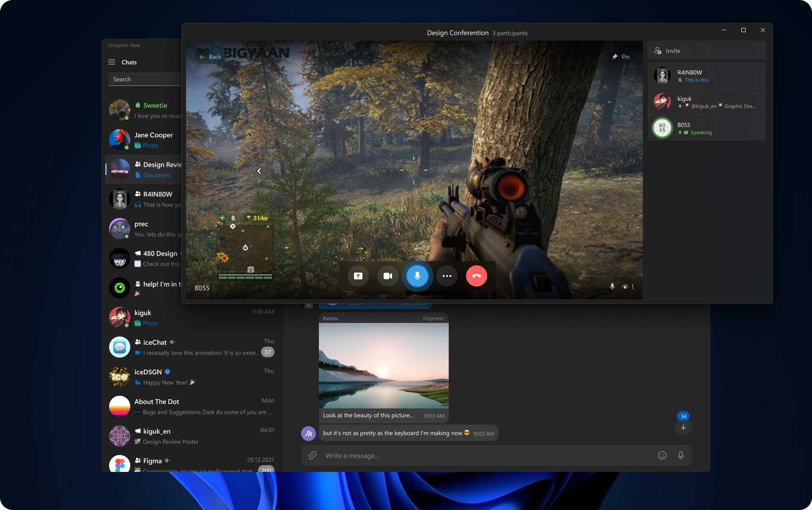Click R4IN80W's avatar in participants list
The image size is (812, 510).
click(x=662, y=75)
